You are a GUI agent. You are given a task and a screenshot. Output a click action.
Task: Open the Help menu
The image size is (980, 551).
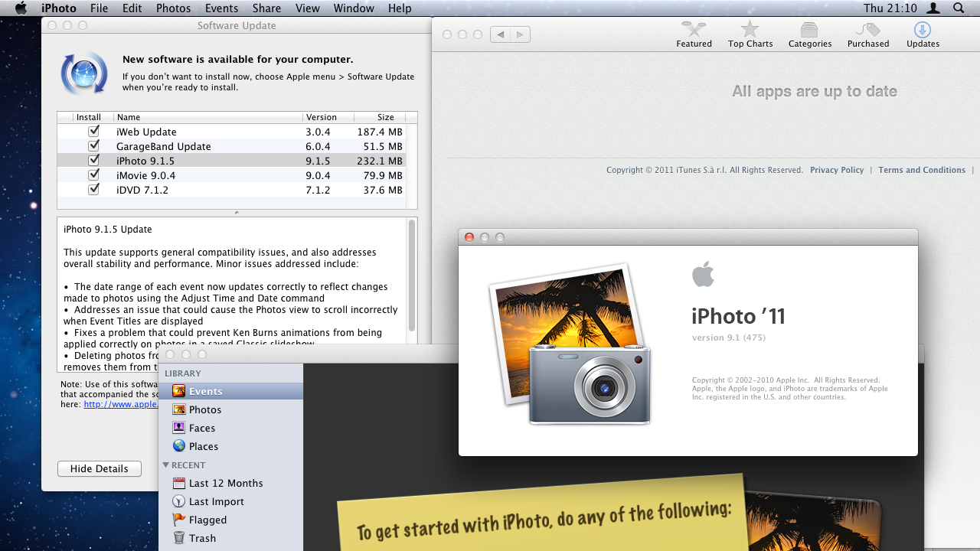click(400, 8)
